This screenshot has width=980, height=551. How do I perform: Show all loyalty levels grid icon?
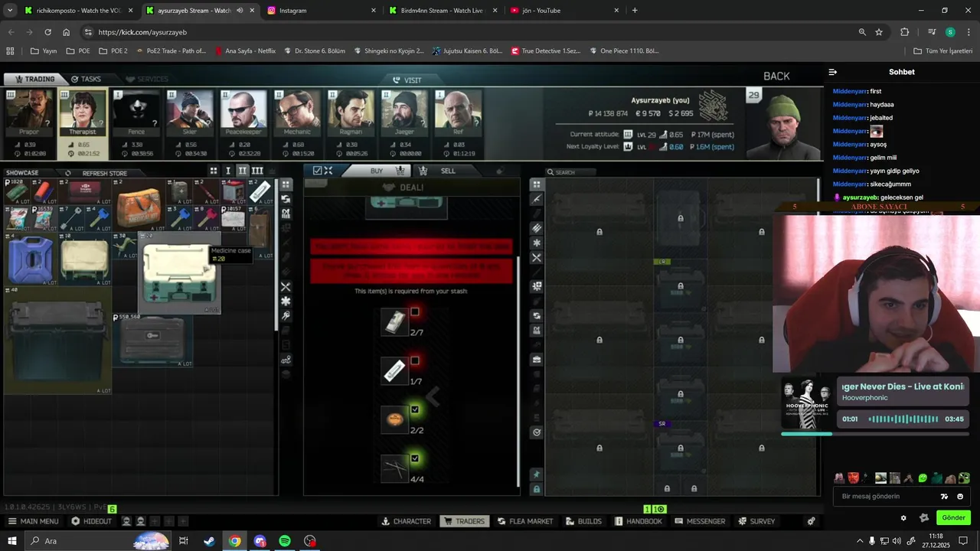[213, 171]
